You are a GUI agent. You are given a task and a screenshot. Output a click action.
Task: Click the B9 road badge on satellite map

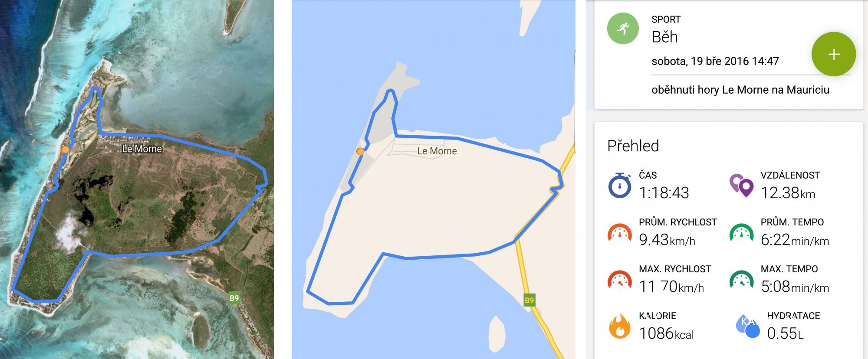pos(234,298)
